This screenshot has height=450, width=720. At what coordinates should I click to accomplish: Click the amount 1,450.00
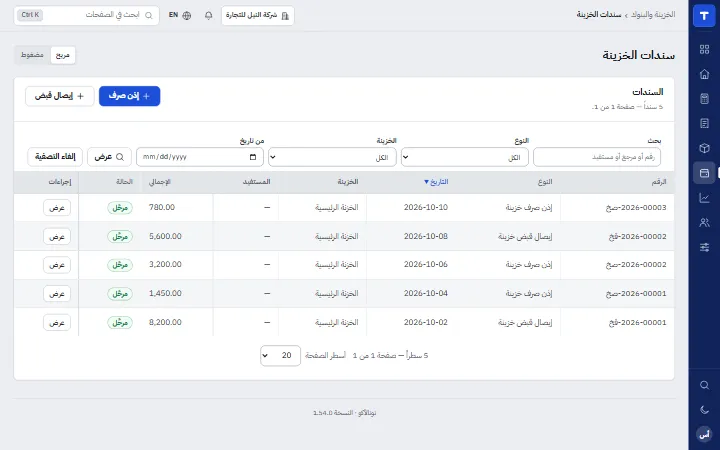tap(165, 293)
